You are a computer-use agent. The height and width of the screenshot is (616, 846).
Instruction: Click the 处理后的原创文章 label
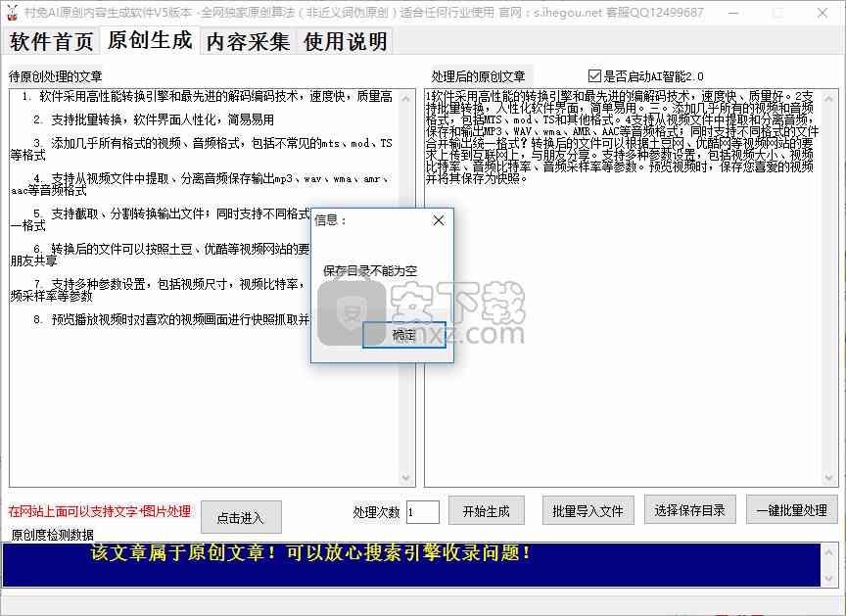click(x=478, y=76)
